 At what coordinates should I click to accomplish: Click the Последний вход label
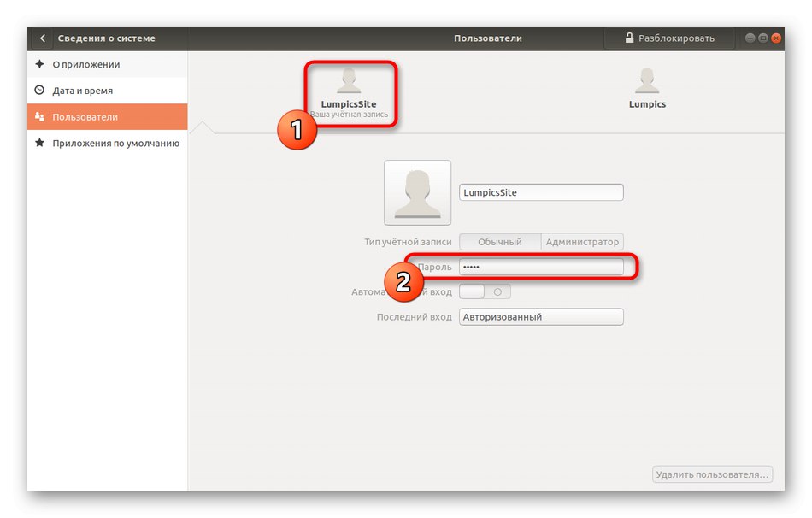click(x=414, y=317)
